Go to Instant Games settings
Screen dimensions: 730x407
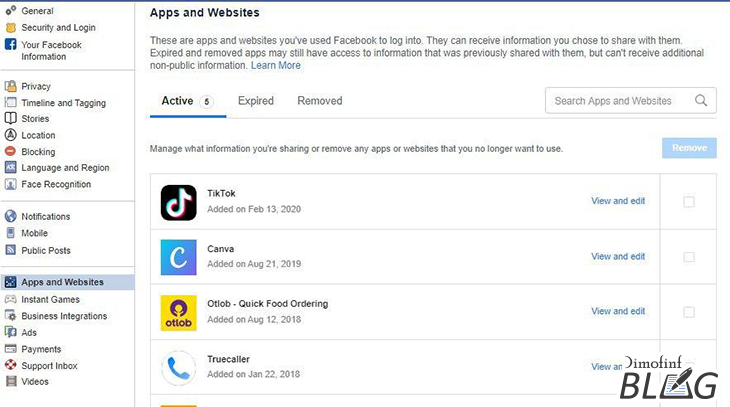point(50,299)
